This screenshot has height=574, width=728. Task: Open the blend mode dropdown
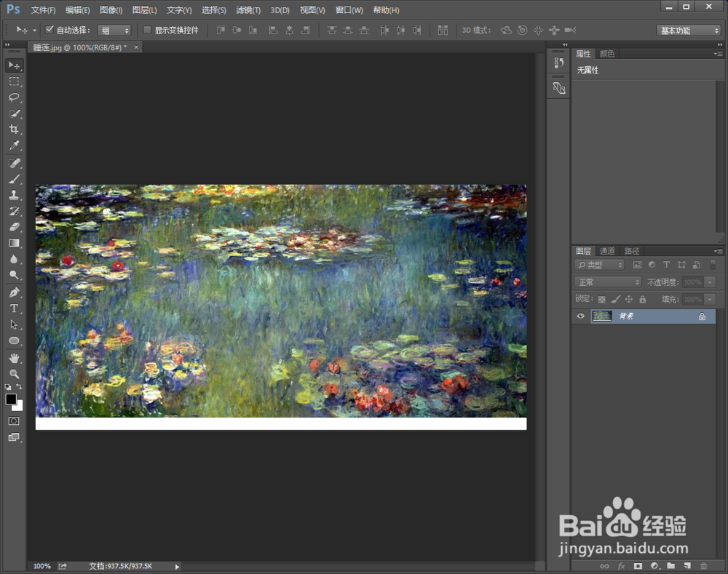pyautogui.click(x=608, y=282)
